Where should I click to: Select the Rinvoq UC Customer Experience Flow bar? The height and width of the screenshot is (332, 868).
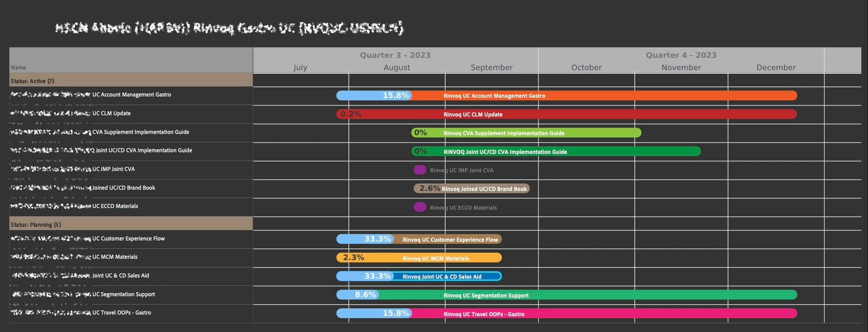[x=419, y=239]
